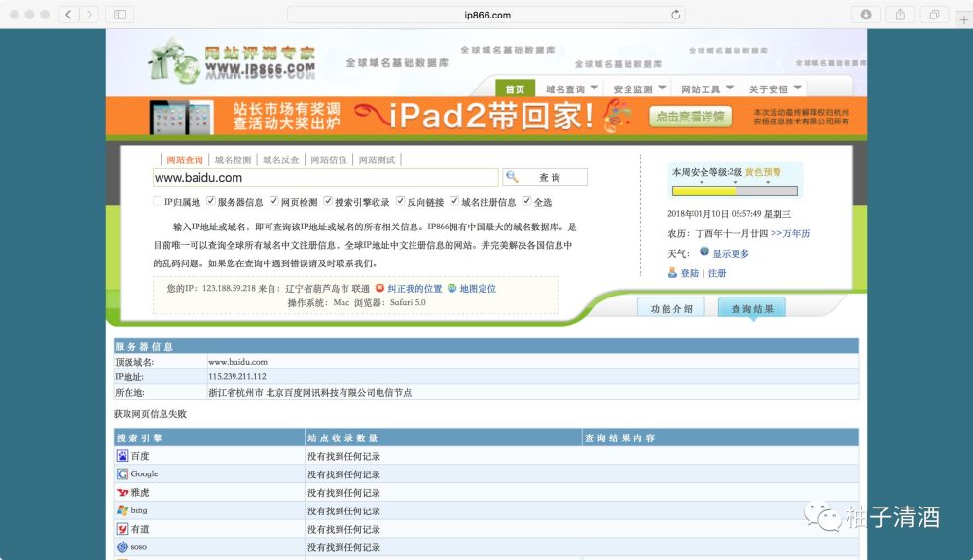This screenshot has width=973, height=560.
Task: Click the Google search engine icon
Action: [x=123, y=473]
